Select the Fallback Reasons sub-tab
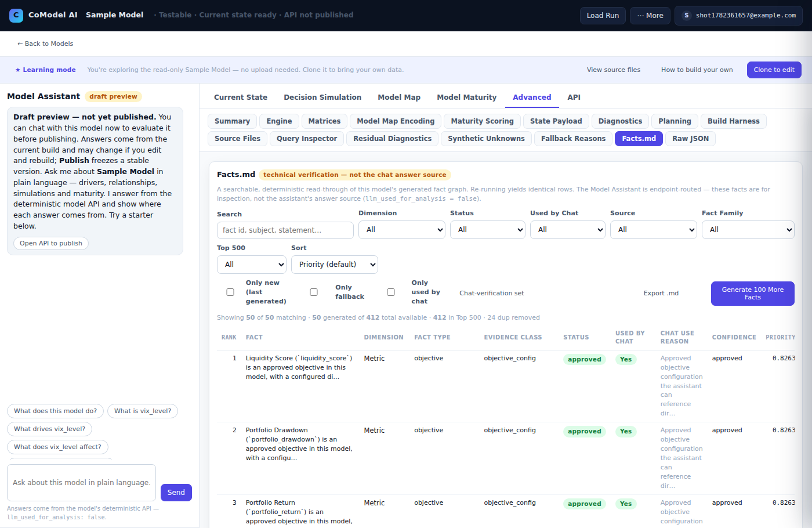The height and width of the screenshot is (528, 812). (x=574, y=139)
